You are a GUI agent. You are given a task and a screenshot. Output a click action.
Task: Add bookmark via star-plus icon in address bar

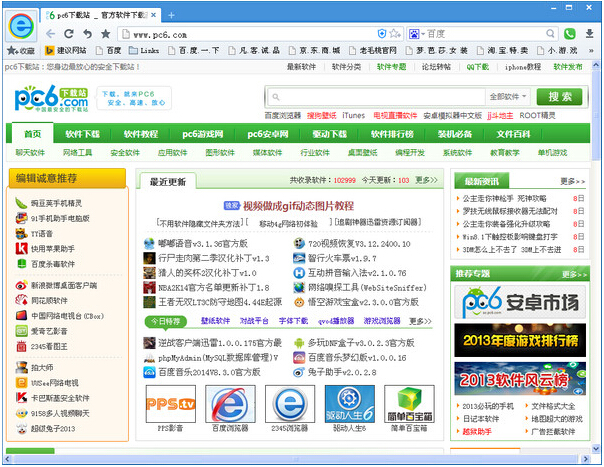point(395,34)
